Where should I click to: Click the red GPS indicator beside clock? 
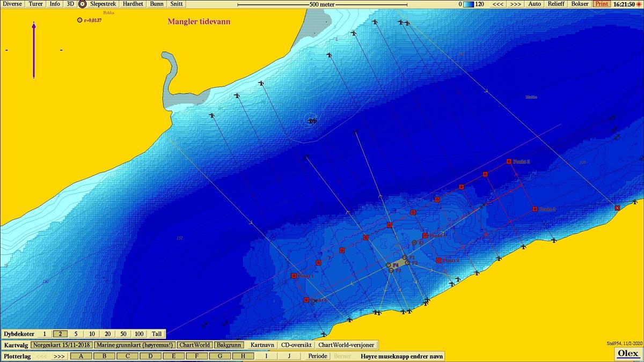click(639, 4)
